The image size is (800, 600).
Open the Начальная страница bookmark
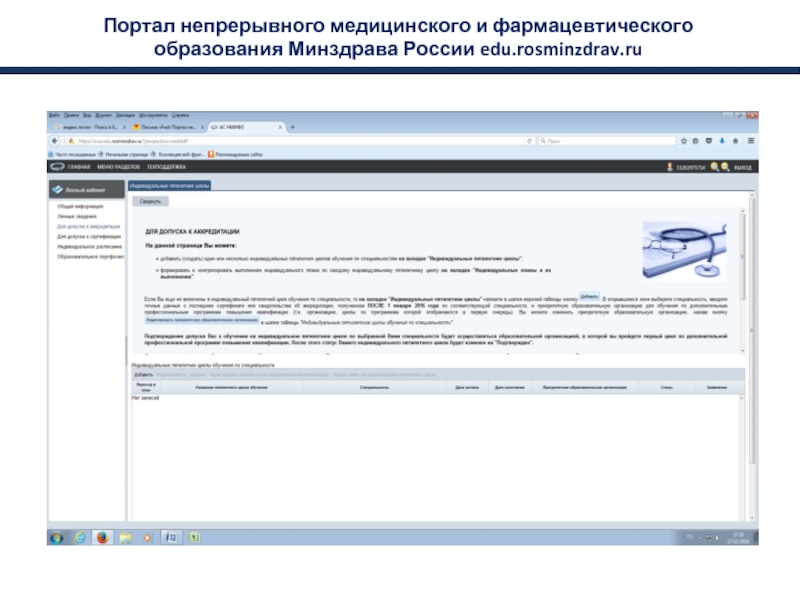[x=123, y=154]
